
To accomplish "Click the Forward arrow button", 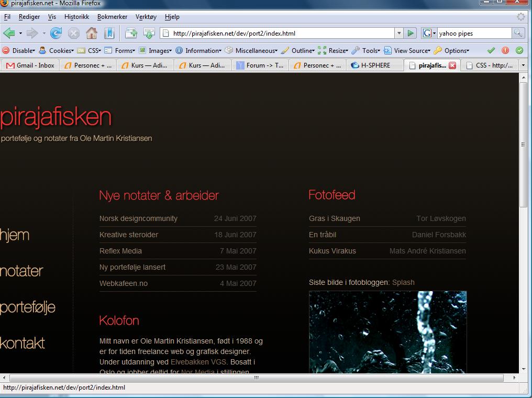I will 32,33.
